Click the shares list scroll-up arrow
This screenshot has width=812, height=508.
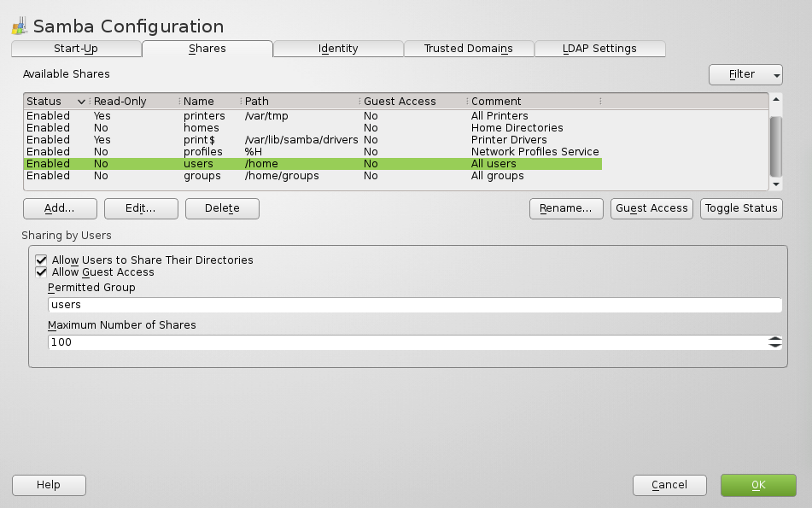pyautogui.click(x=776, y=101)
